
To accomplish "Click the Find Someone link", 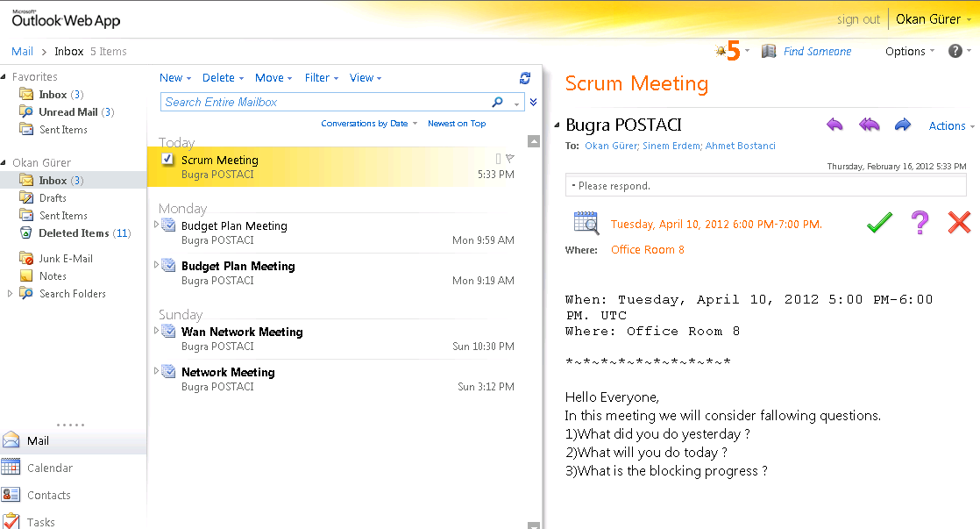I will pyautogui.click(x=817, y=52).
